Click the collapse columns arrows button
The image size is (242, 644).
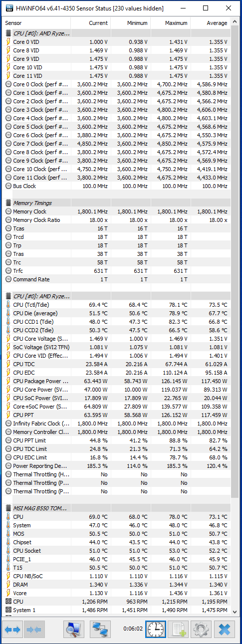pos(35,630)
